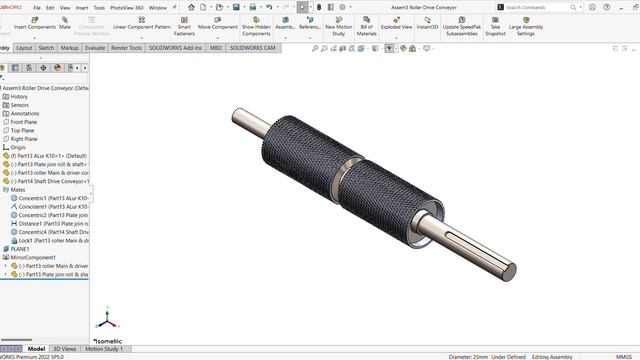The height and width of the screenshot is (360, 640).
Task: Open the Help question mark icon
Action: pos(607,7)
